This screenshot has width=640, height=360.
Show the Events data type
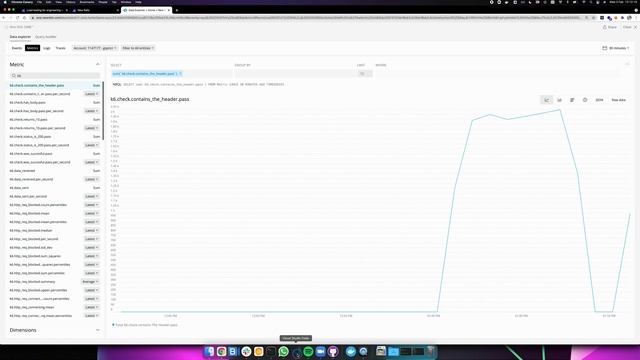[17, 48]
